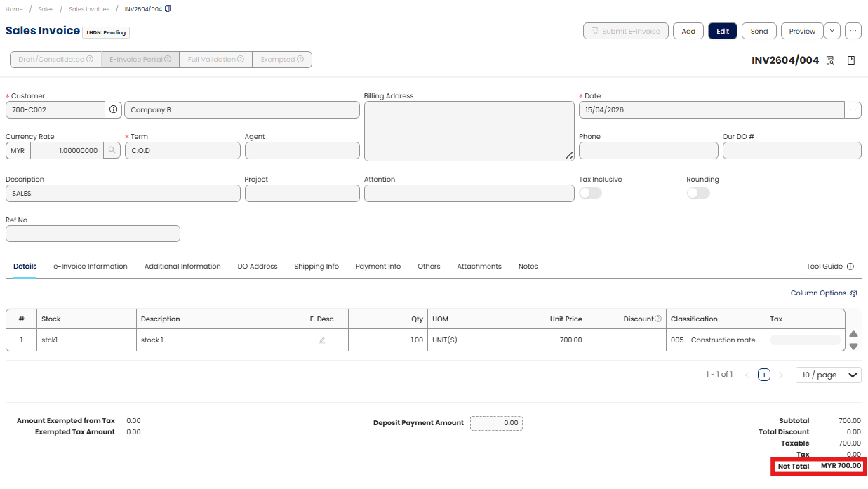Image resolution: width=868 pixels, height=489 pixels.
Task: Go to Sales Invoices in the breadcrumb
Action: point(89,9)
